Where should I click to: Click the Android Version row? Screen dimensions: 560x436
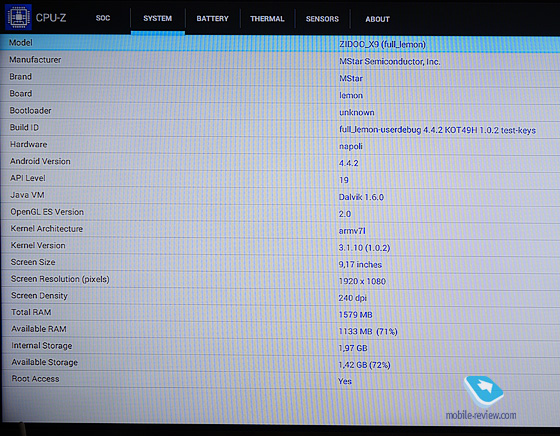[x=280, y=162]
